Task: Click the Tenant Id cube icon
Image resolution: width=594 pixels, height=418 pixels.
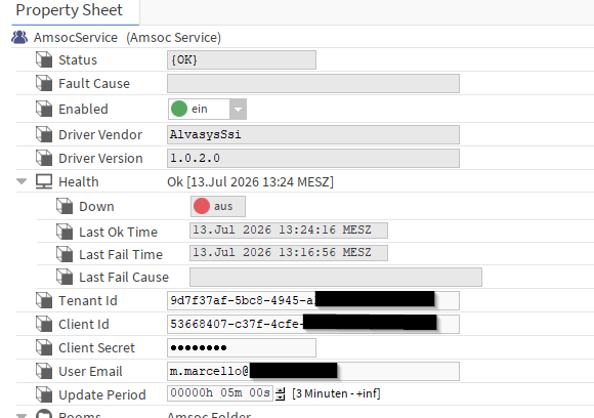Action: pyautogui.click(x=44, y=301)
